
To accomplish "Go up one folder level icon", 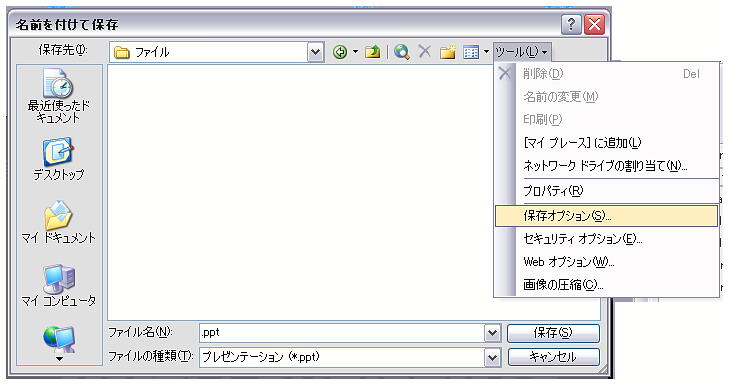I will pyautogui.click(x=372, y=52).
